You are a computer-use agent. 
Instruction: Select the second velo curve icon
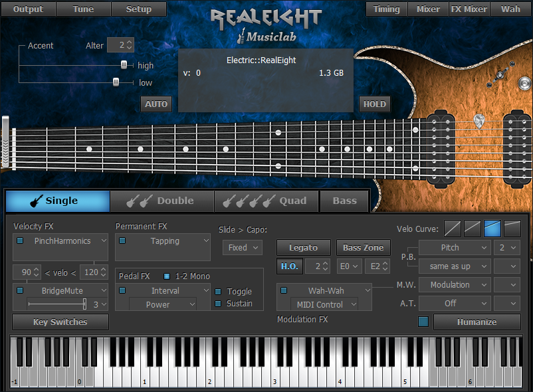473,229
